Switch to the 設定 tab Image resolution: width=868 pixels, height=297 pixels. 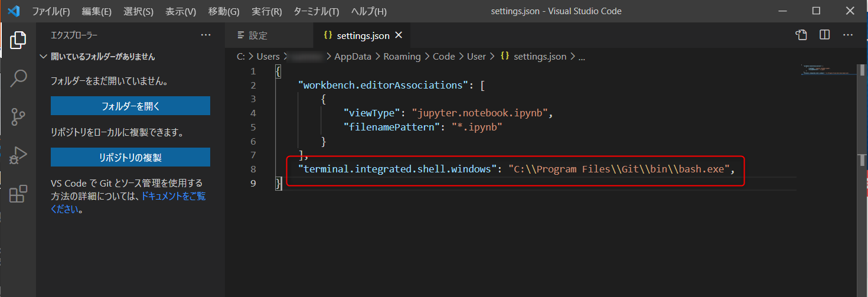point(269,35)
